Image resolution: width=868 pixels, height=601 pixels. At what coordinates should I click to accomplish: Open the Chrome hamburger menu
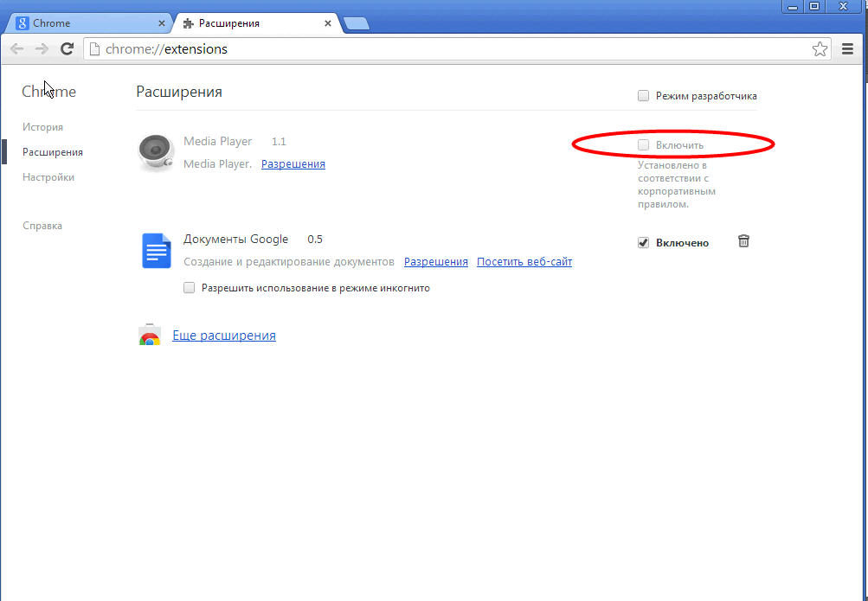[847, 48]
